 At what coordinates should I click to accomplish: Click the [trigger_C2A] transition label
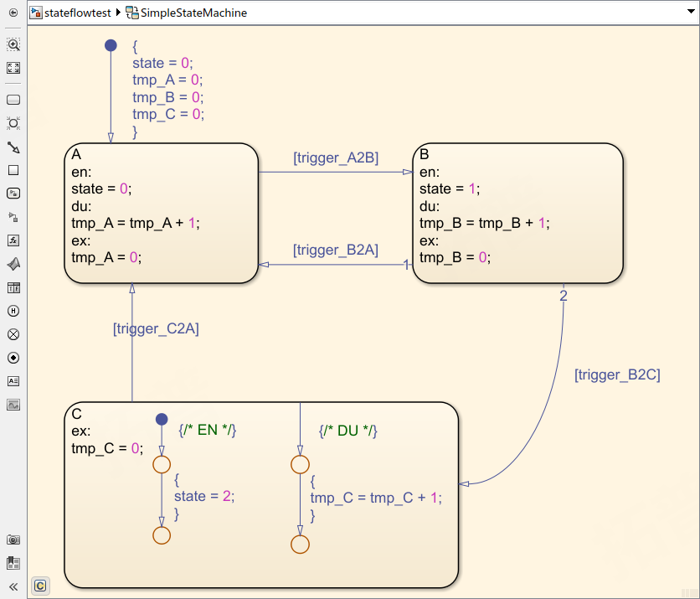point(156,328)
